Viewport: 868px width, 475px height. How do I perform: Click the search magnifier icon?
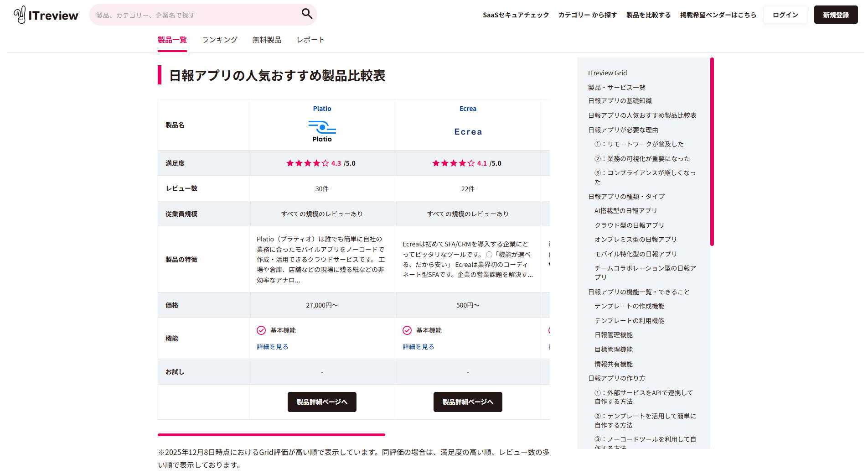pos(307,14)
